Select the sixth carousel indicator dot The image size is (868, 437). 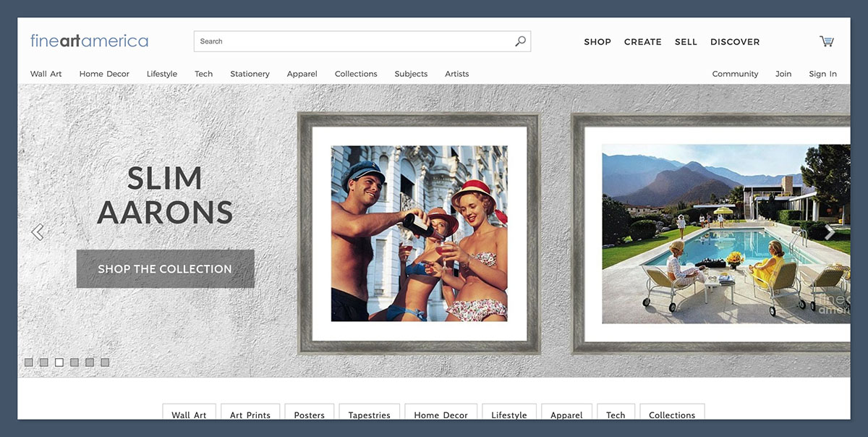pos(105,362)
